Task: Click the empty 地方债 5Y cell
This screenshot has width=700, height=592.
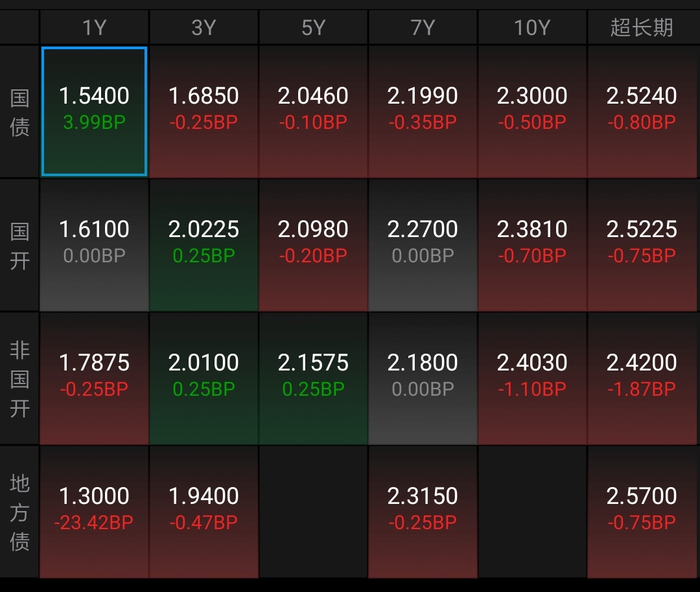Action: [313, 512]
